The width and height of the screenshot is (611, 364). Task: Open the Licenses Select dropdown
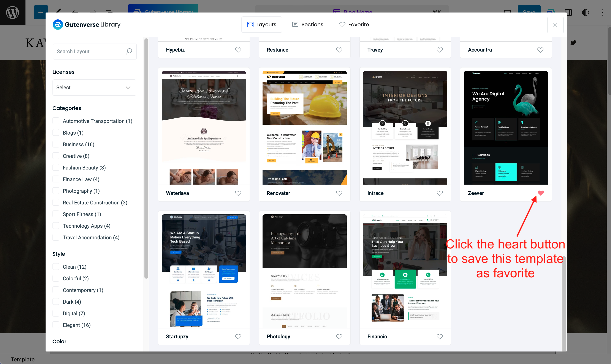94,88
